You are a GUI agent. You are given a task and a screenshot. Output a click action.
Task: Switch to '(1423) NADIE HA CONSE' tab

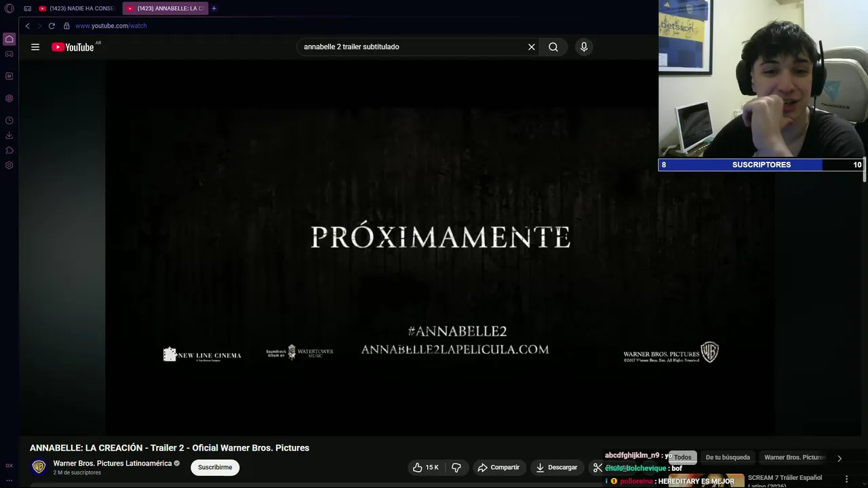click(77, 9)
